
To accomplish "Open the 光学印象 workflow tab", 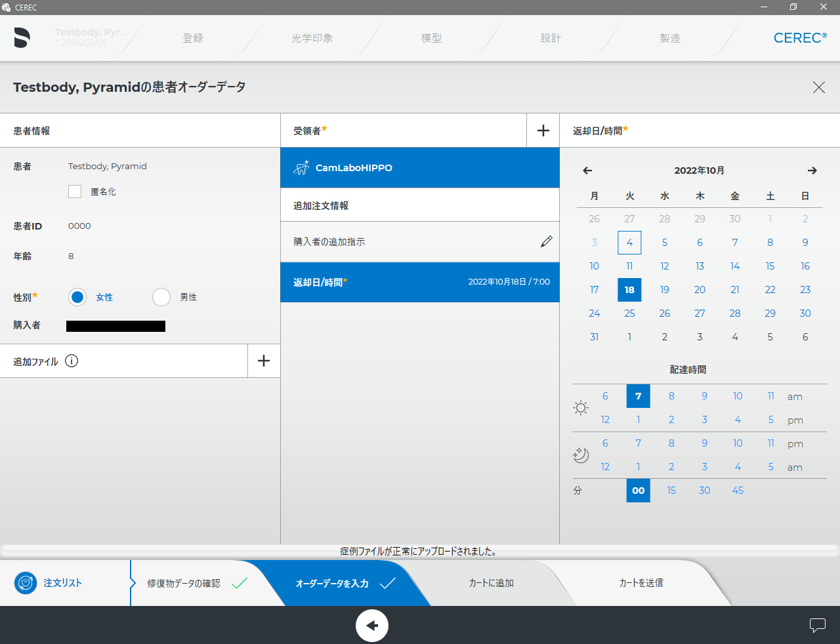I will pos(312,38).
